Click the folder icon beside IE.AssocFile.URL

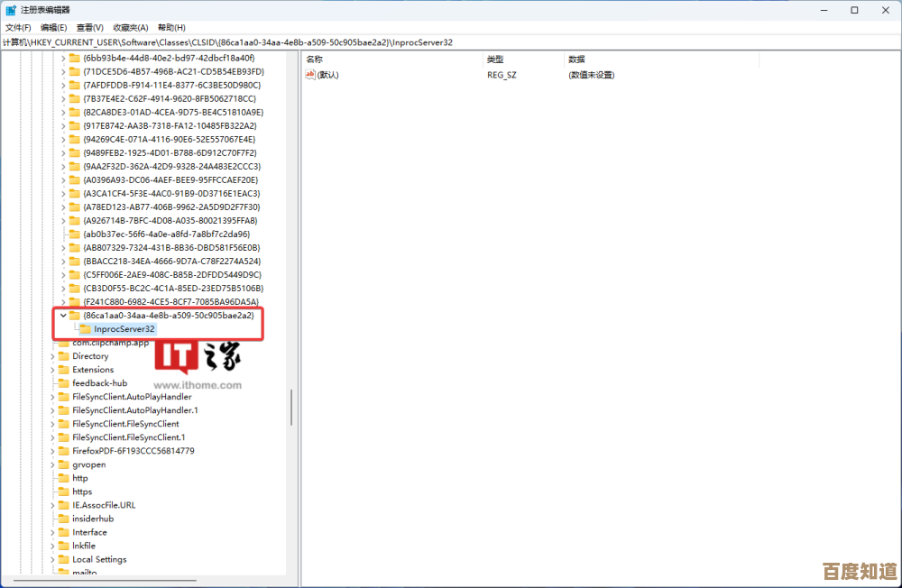[x=64, y=505]
